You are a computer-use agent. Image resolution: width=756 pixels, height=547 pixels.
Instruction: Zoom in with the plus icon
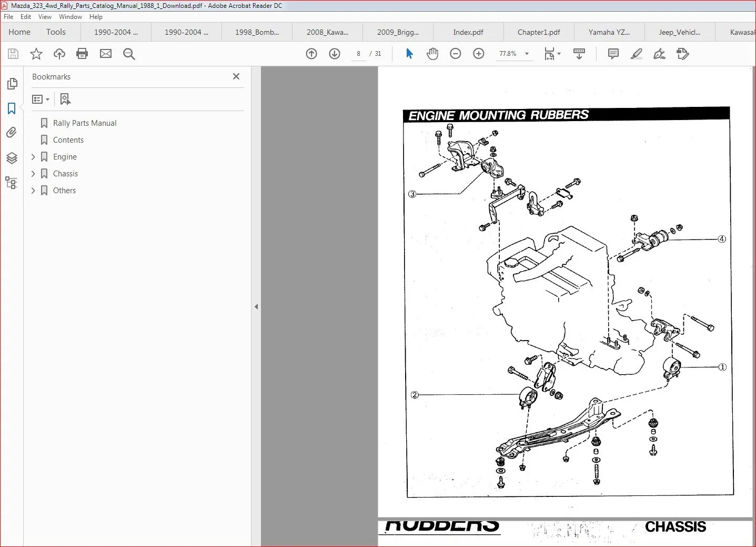click(479, 54)
